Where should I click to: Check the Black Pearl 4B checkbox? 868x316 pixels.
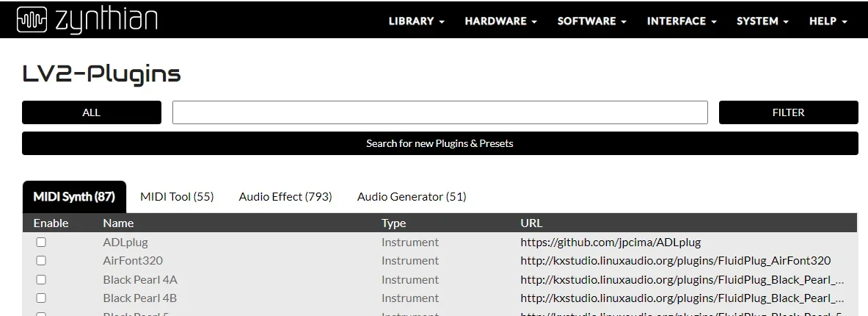[41, 298]
